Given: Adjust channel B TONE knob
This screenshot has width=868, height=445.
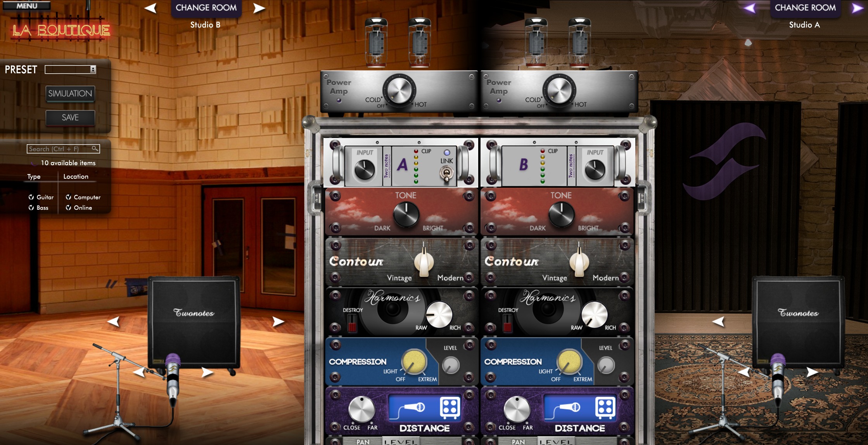Looking at the screenshot, I should 561,214.
